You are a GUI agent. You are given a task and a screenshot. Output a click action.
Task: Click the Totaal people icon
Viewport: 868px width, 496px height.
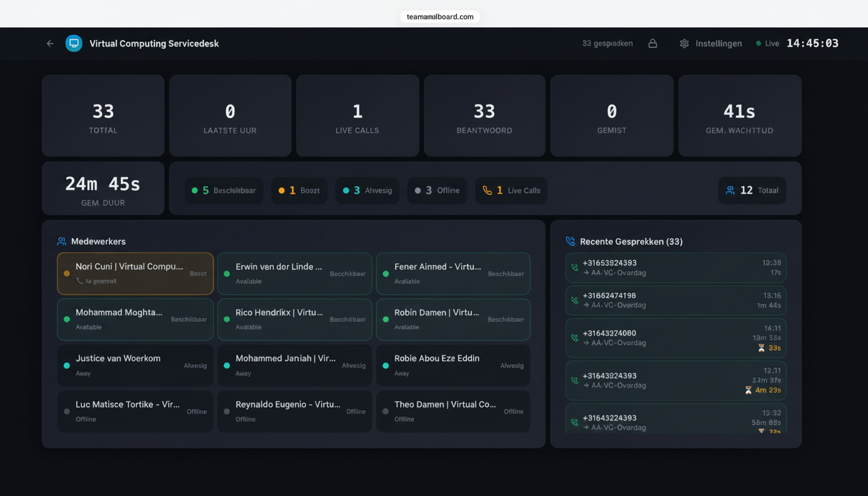coord(730,191)
